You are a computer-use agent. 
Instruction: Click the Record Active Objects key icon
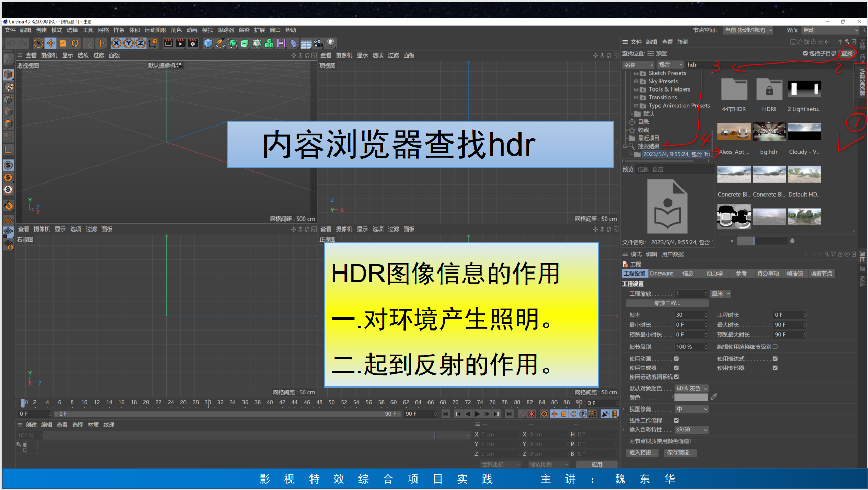(x=522, y=414)
